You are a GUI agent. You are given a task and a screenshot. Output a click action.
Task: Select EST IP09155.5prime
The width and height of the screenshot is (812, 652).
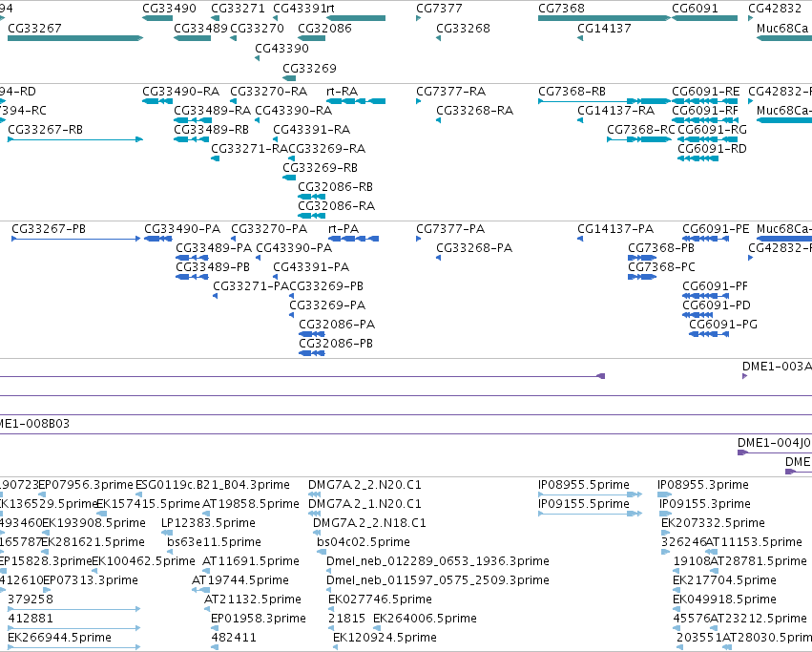click(x=584, y=504)
